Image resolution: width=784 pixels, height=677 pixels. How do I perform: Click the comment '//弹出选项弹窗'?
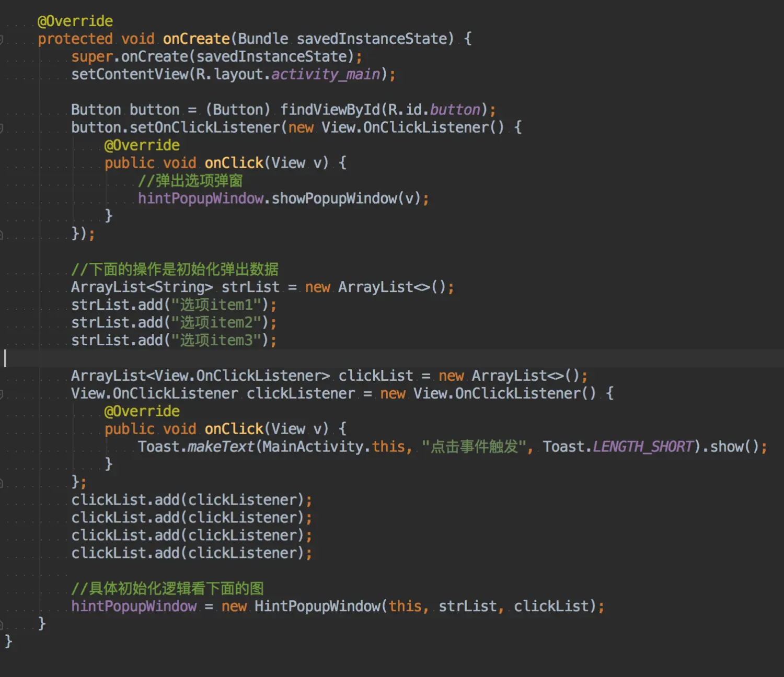coord(190,181)
